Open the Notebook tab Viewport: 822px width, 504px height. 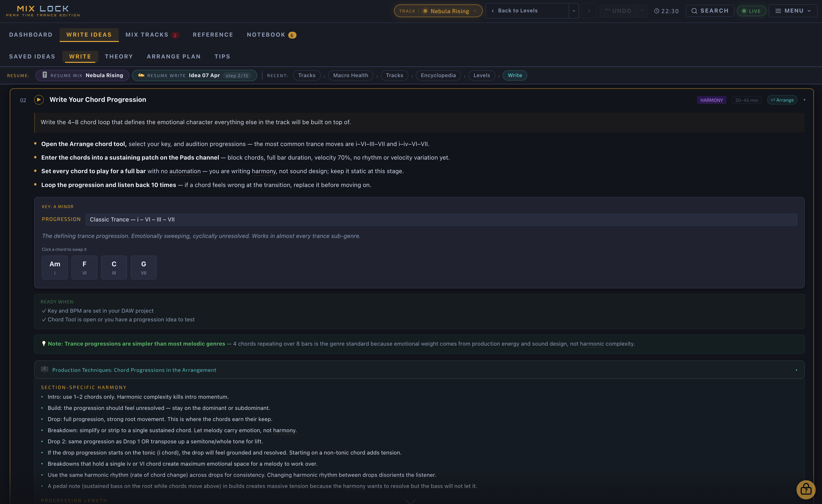coord(271,35)
